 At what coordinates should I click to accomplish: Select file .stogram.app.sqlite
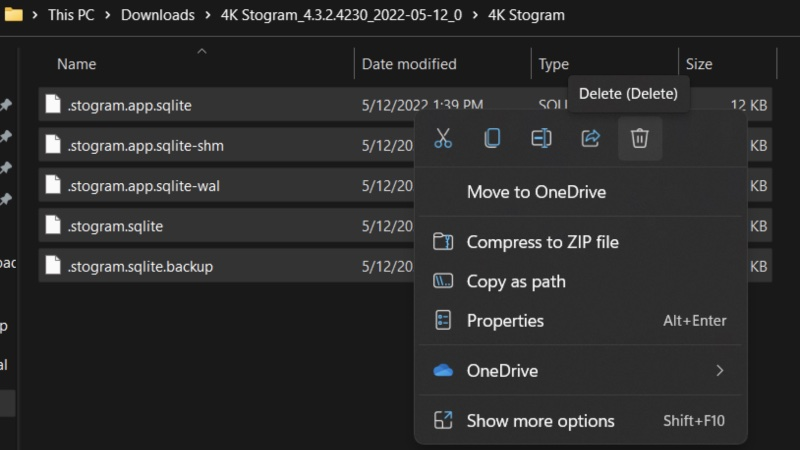click(x=130, y=105)
